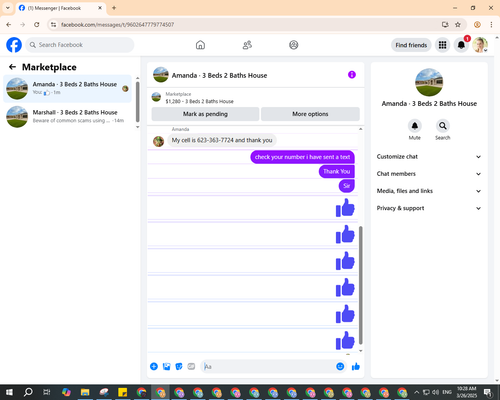The width and height of the screenshot is (500, 400).
Task: Go back in browser history
Action: 9,25
